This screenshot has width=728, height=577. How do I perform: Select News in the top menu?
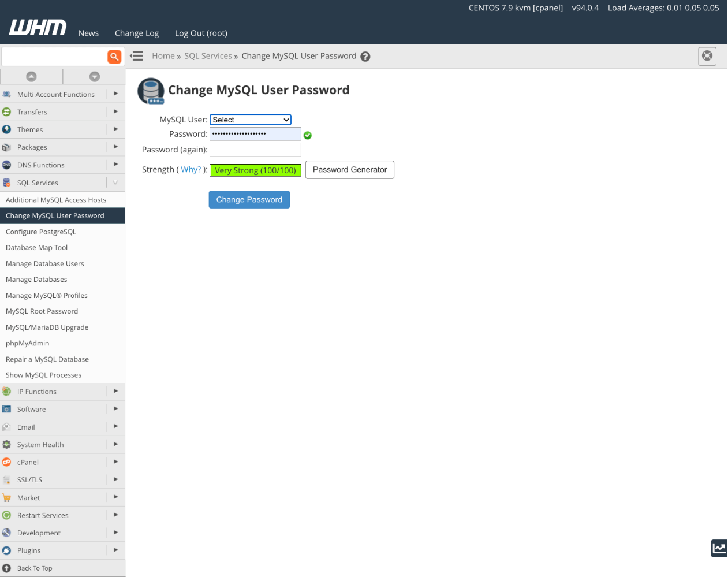[88, 33]
